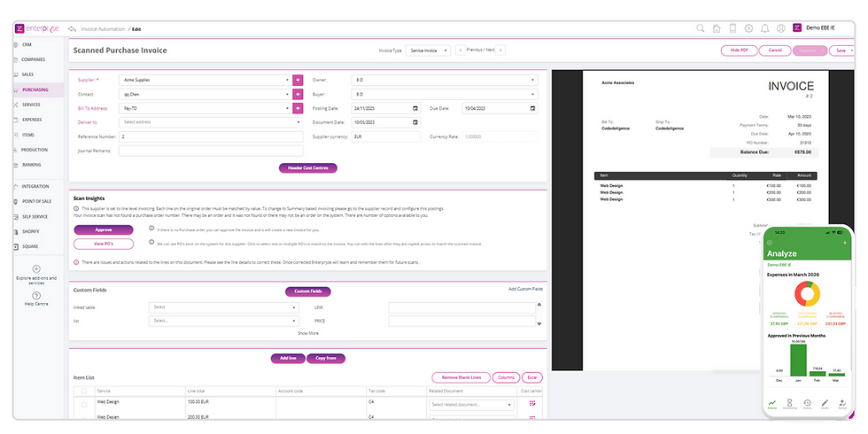Image resolution: width=868 pixels, height=434 pixels.
Task: Click Hide PDF button
Action: 739,50
